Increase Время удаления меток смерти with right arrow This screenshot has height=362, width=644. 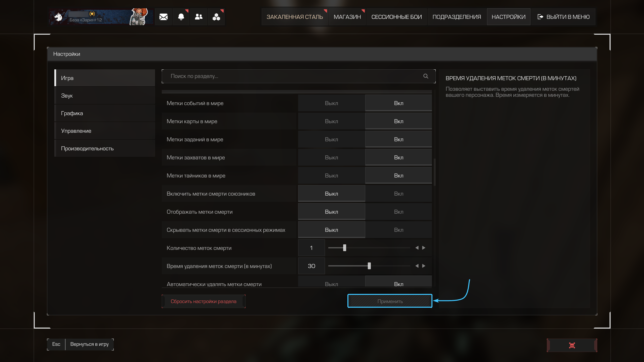coord(424,266)
